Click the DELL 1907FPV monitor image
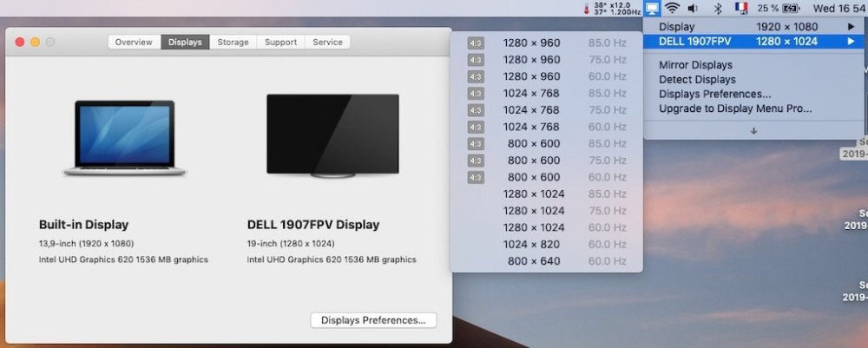 click(x=332, y=136)
